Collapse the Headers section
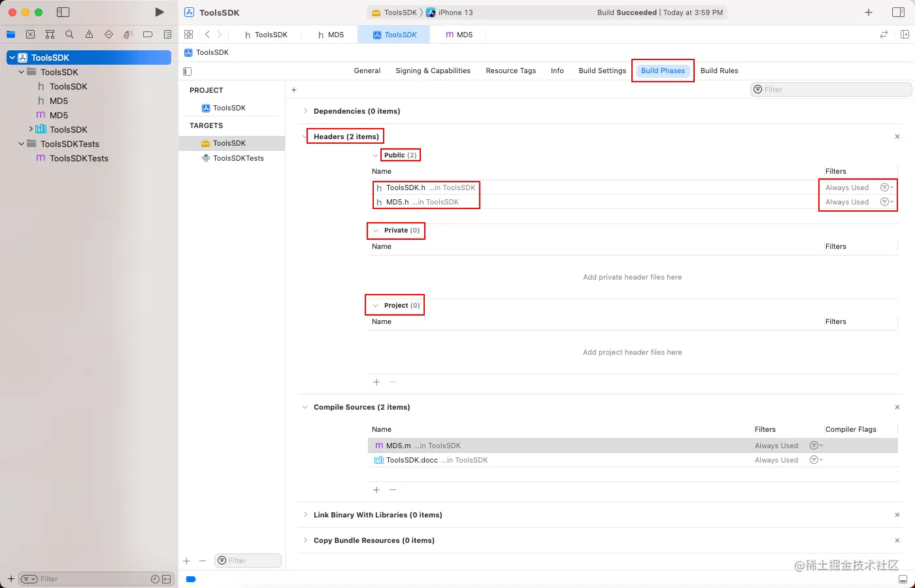The width and height of the screenshot is (915, 588). click(x=305, y=137)
